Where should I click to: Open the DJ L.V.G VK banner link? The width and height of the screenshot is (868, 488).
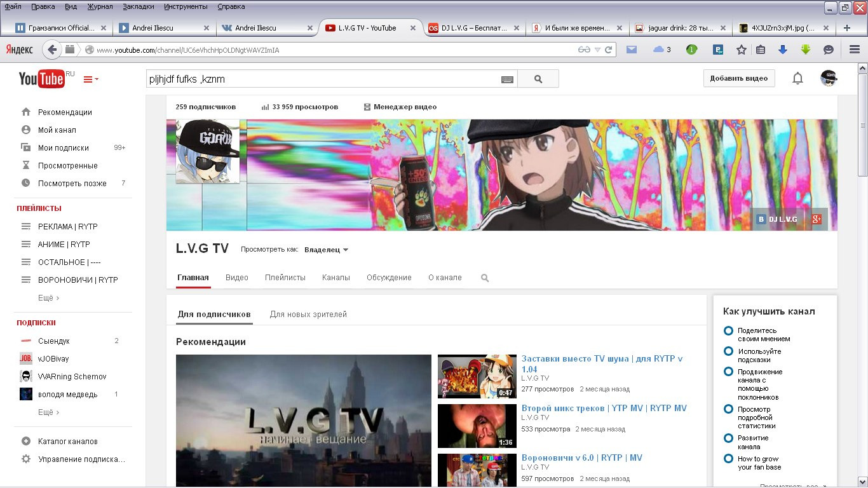pyautogui.click(x=776, y=219)
